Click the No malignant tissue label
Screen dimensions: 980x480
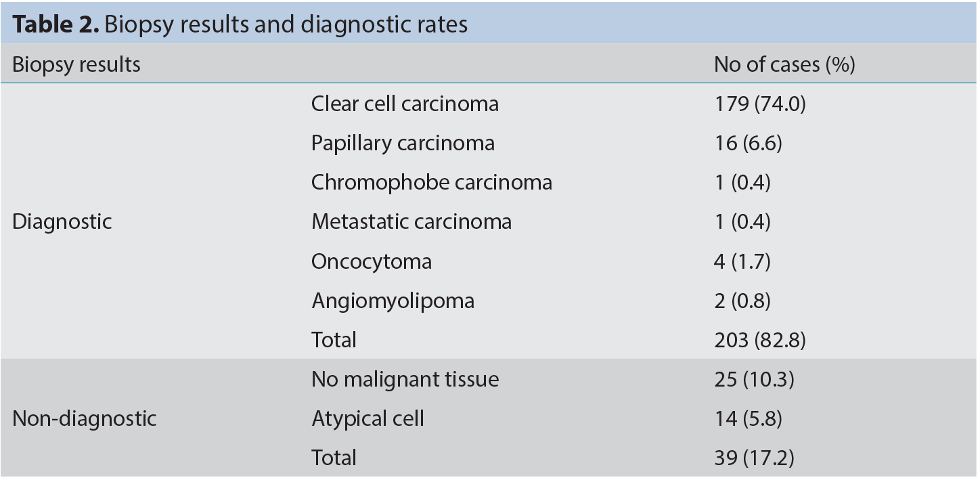tap(405, 379)
